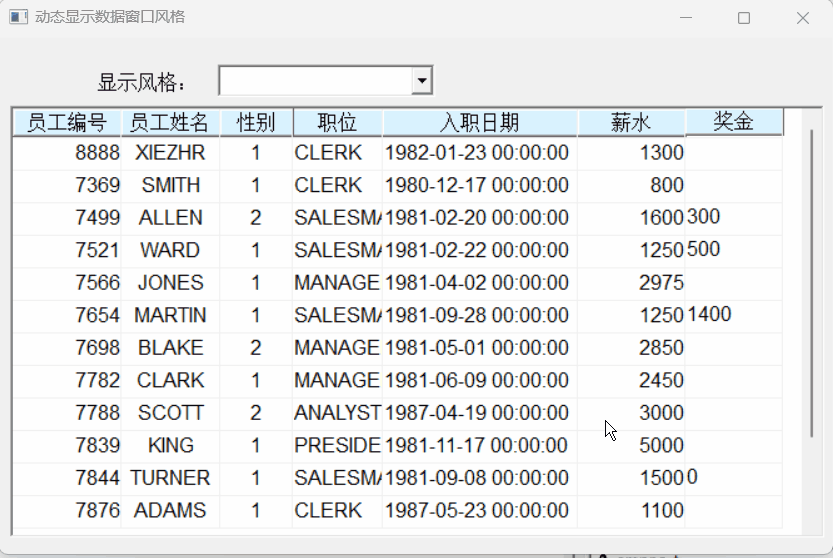Minimize the 动态显示数据窗口风格 window
This screenshot has width=833, height=558.
pyautogui.click(x=686, y=18)
